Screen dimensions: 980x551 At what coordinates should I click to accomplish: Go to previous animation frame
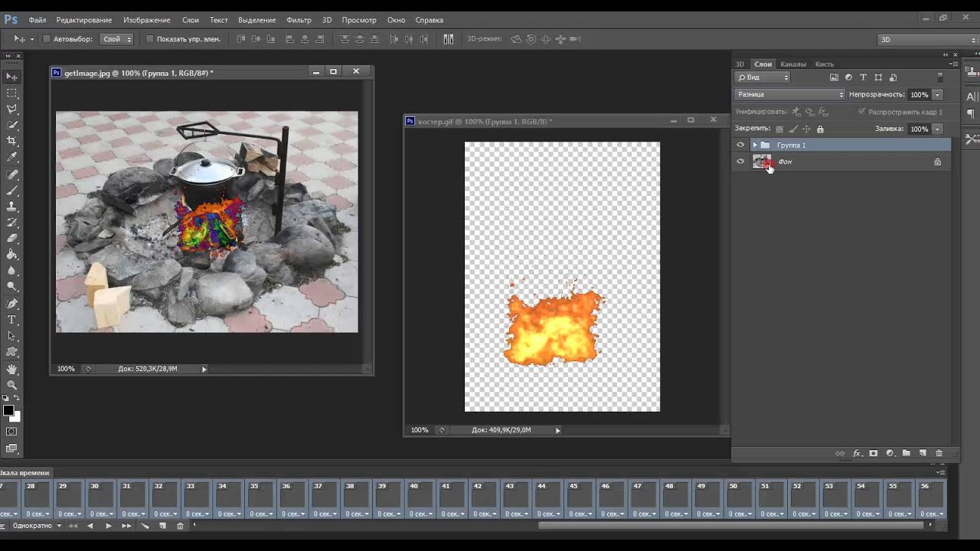coord(90,526)
